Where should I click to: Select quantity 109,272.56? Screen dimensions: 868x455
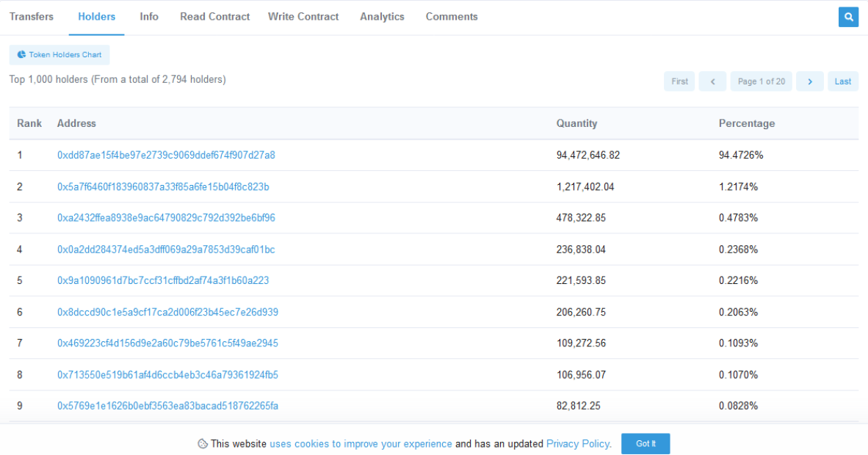(581, 343)
